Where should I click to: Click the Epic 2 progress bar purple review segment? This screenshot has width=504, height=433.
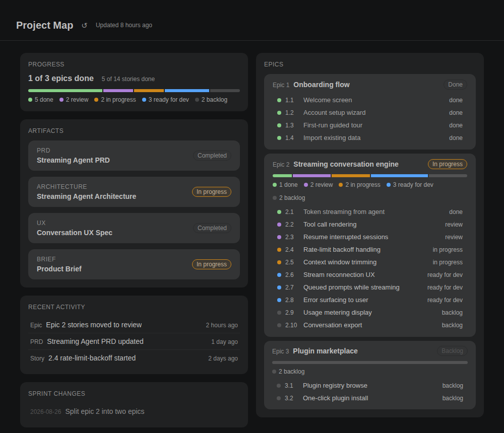click(311, 176)
